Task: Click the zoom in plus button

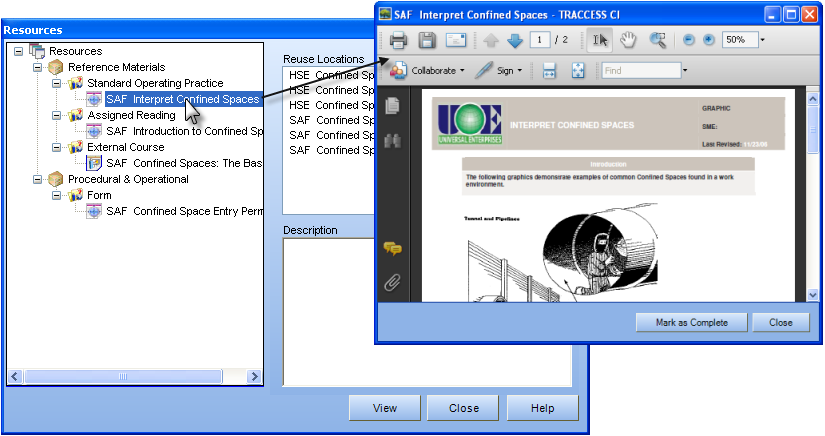Action: tap(708, 40)
